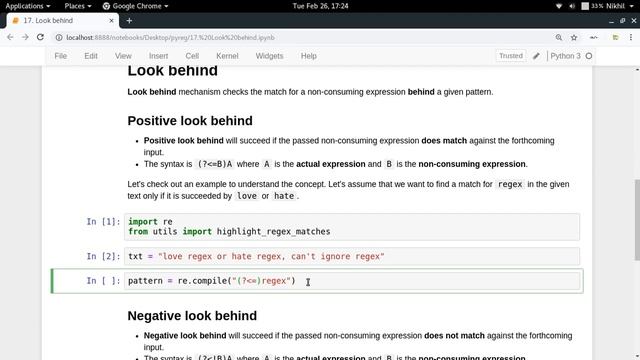Click the inline 'hate' code word
Image resolution: width=640 pixels, height=360 pixels.
pyautogui.click(x=284, y=196)
